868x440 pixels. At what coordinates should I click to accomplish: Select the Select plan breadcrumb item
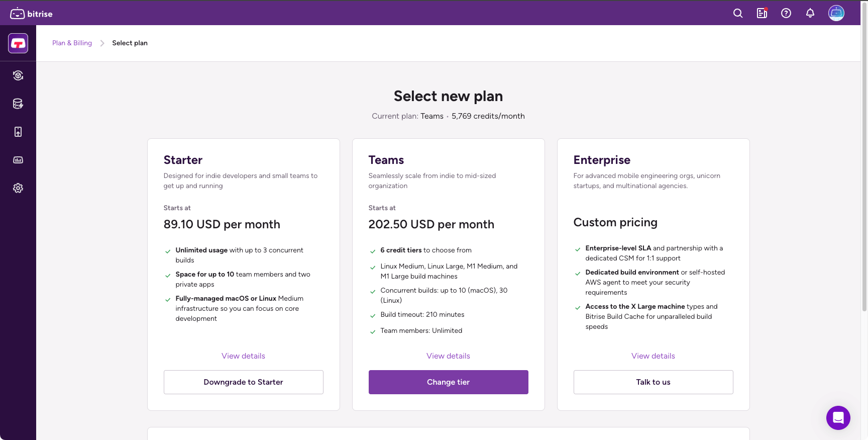pyautogui.click(x=130, y=43)
